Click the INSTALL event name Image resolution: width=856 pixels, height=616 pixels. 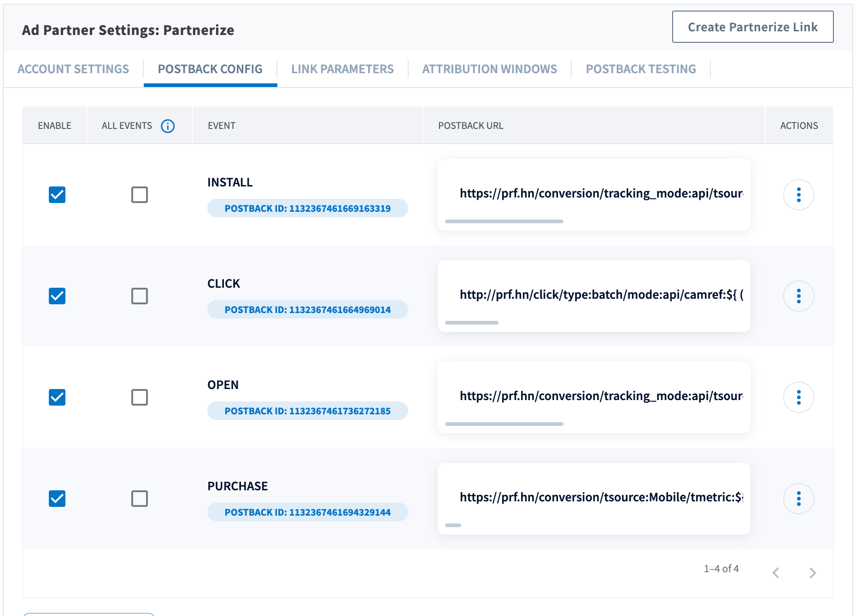pyautogui.click(x=230, y=182)
